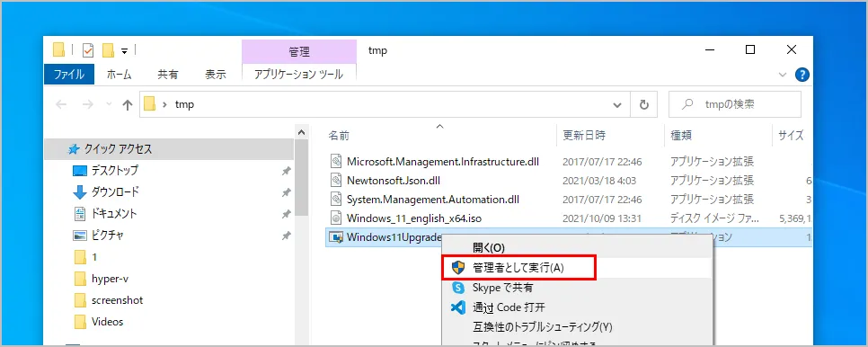Select System.Management.Automation.dll file
This screenshot has width=868, height=347.
pyautogui.click(x=433, y=200)
